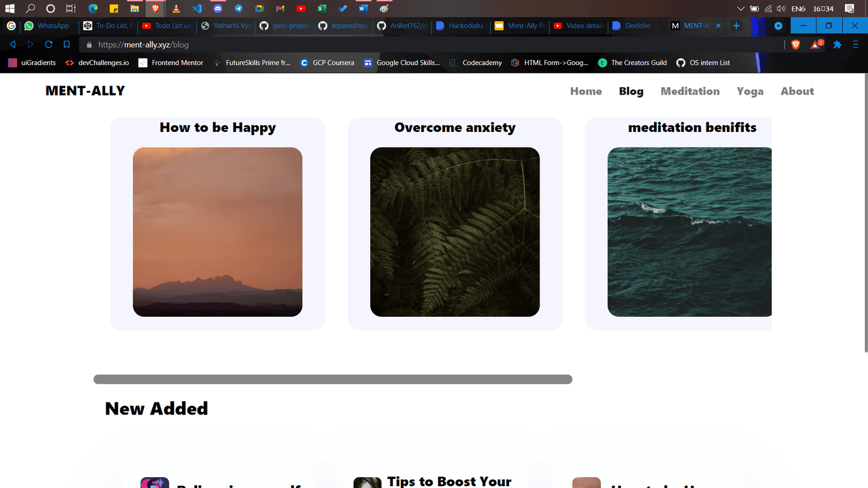Click the page vertical scrollbar thumb
The image size is (868, 488).
(866, 213)
